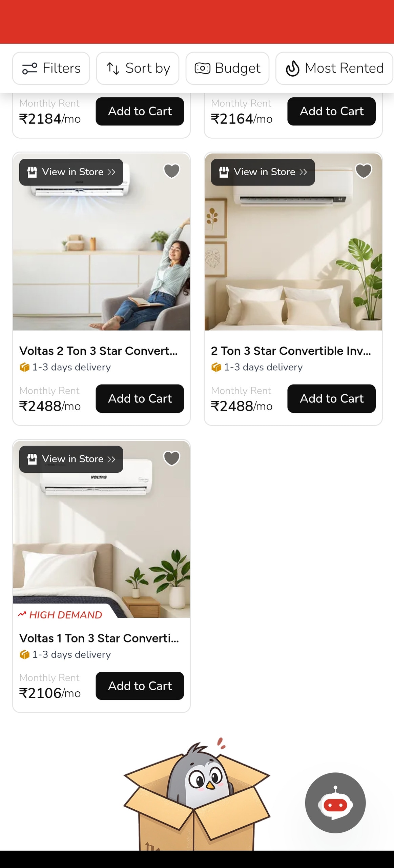Add 2 Ton 3 Star Convertible Inv to cart
Image resolution: width=394 pixels, height=868 pixels.
tap(331, 398)
